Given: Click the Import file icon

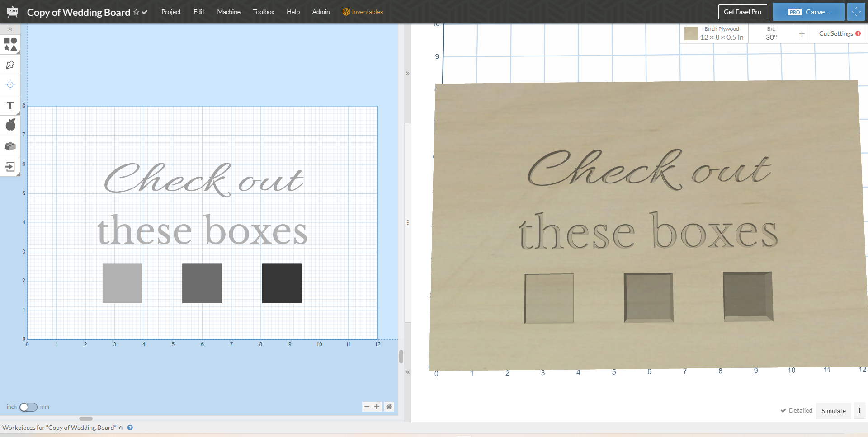Looking at the screenshot, I should point(10,167).
